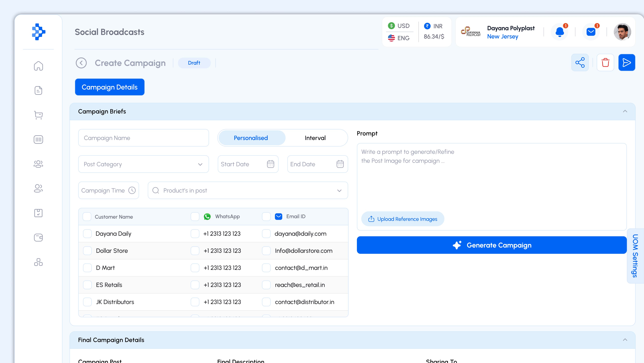
Task: Check email checkbox for dayana@daily.com
Action: pyautogui.click(x=266, y=234)
